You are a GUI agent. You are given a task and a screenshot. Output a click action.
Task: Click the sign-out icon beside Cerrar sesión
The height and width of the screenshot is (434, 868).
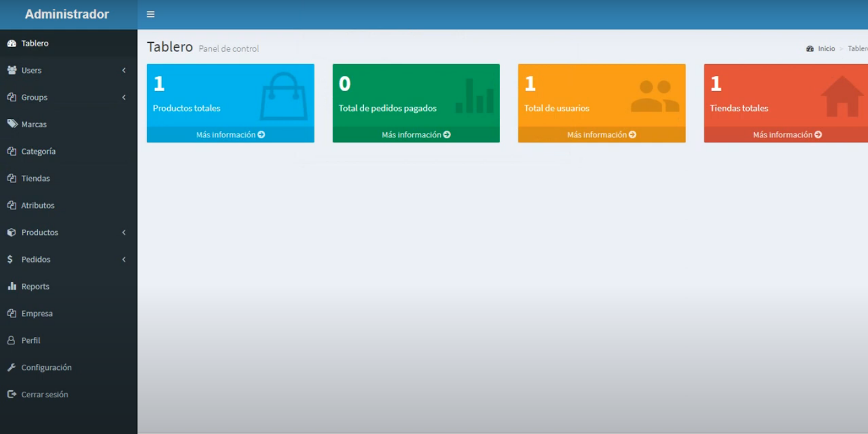(x=11, y=394)
